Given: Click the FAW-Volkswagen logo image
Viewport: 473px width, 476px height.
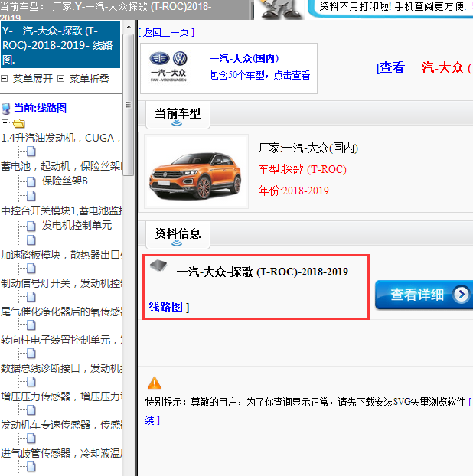Looking at the screenshot, I should (x=168, y=67).
